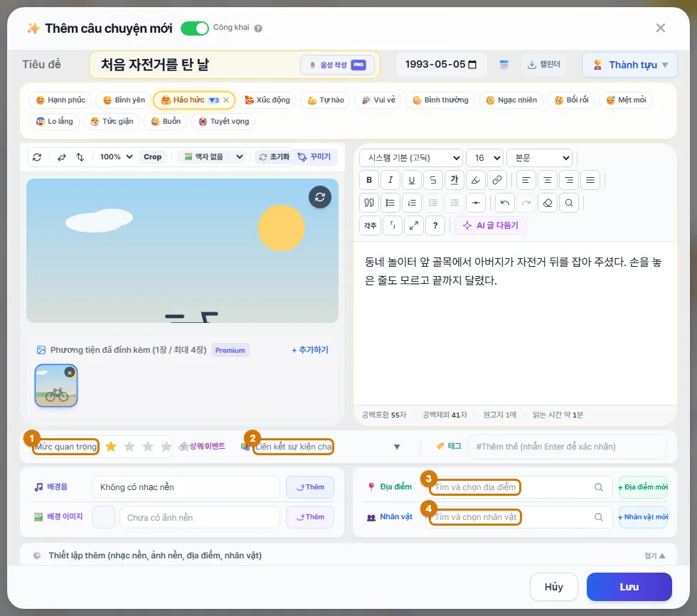Viewport: 697px width, 616px height.
Task: Click the rotate image icon
Action: point(37,157)
